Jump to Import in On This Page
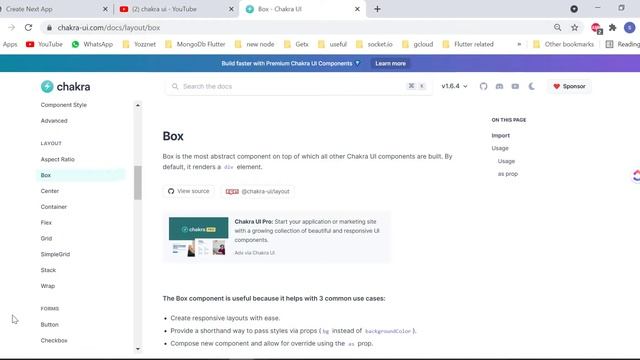This screenshot has height=360, width=640. point(500,136)
